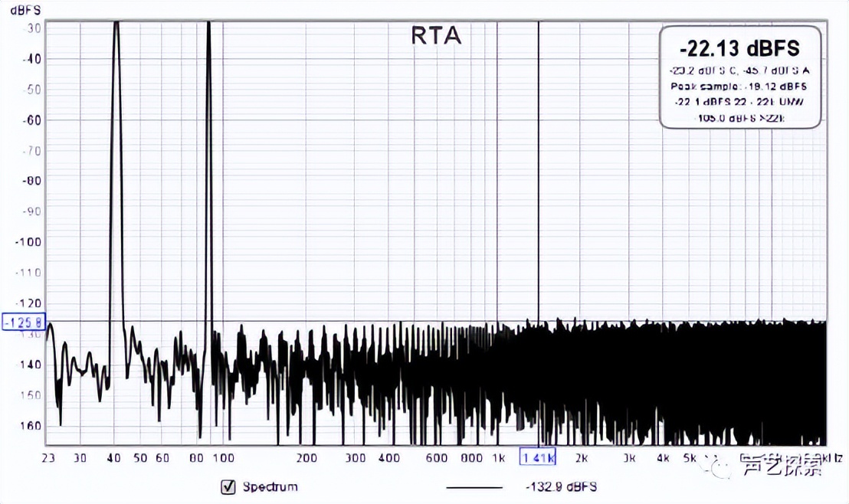Click the black trace line sample in legend
This screenshot has height=504, width=849.
pyautogui.click(x=474, y=487)
